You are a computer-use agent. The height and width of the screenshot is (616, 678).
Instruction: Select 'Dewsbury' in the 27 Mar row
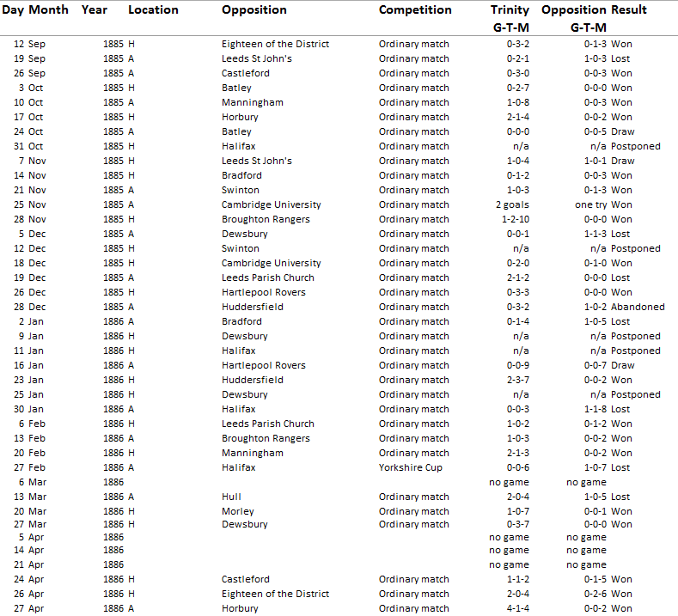click(245, 525)
